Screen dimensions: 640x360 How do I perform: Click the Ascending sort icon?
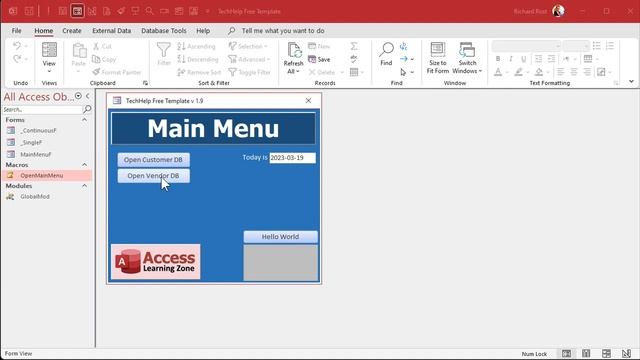pyautogui.click(x=182, y=46)
